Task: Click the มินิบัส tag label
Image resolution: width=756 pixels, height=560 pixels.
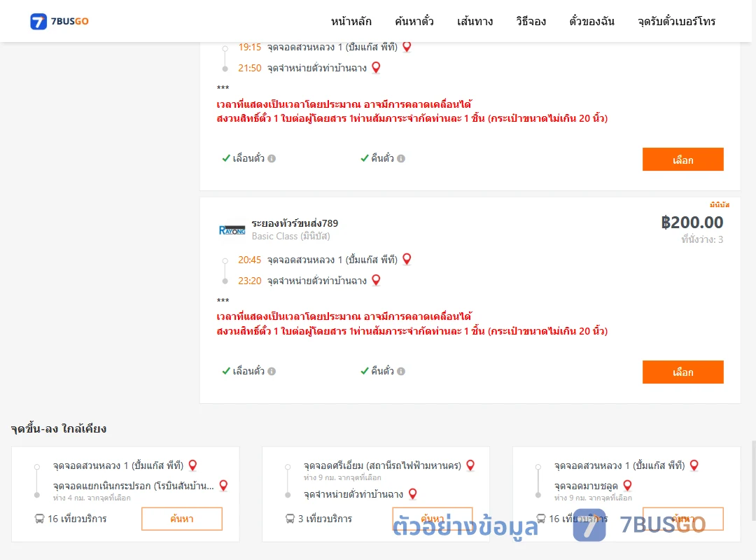Action: pos(720,205)
